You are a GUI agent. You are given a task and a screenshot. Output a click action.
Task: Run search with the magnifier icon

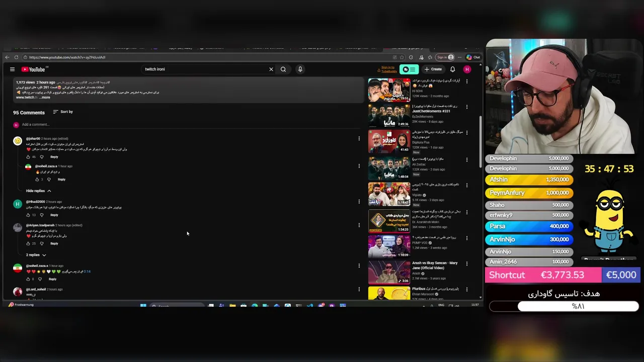point(283,69)
